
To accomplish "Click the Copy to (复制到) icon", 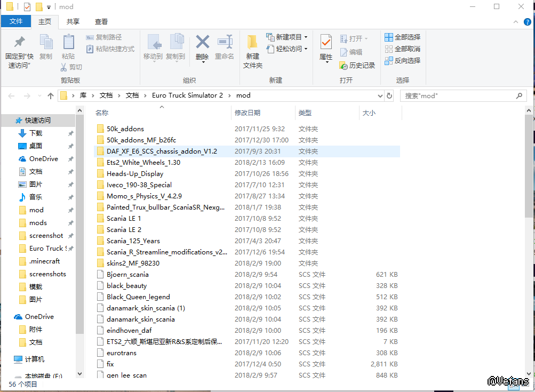I will pos(177,42).
